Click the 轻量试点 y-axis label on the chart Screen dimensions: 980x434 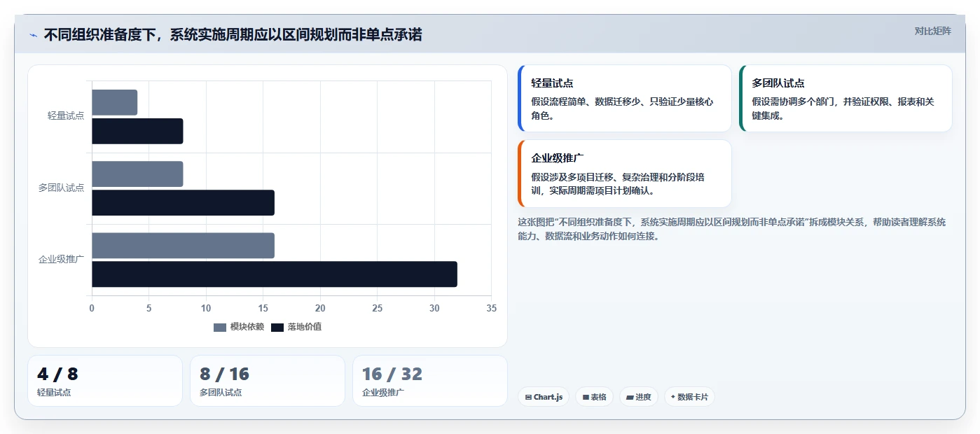pos(66,115)
